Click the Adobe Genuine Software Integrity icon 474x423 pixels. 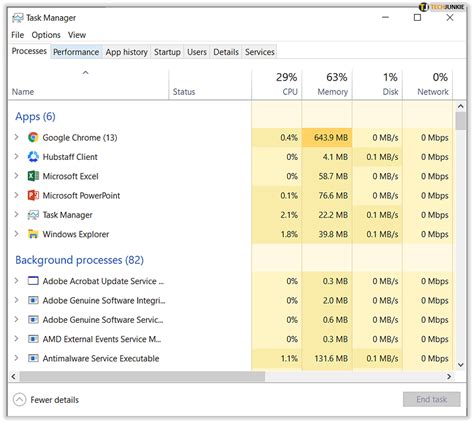[33, 300]
